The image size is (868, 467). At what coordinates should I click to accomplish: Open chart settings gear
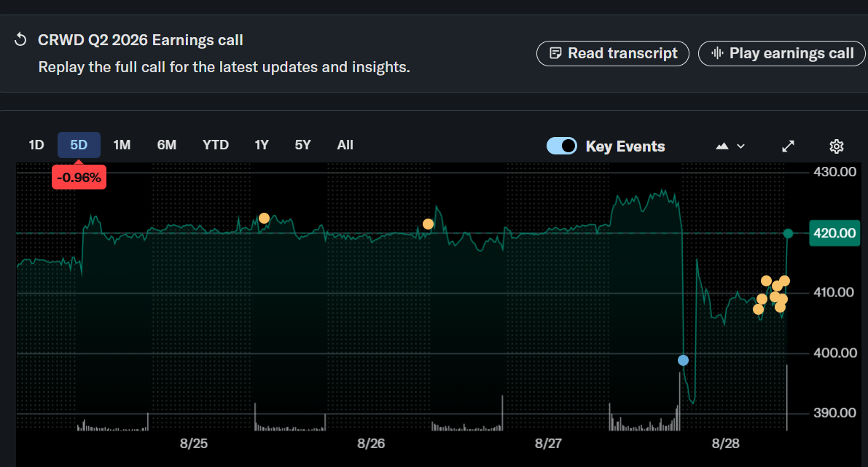click(x=837, y=146)
